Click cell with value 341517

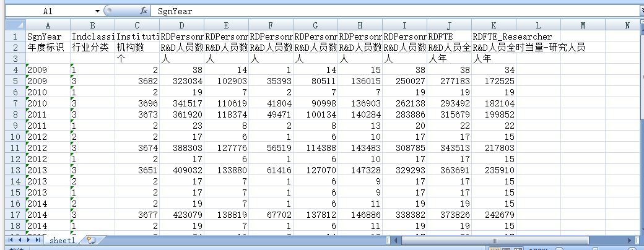pyautogui.click(x=181, y=103)
